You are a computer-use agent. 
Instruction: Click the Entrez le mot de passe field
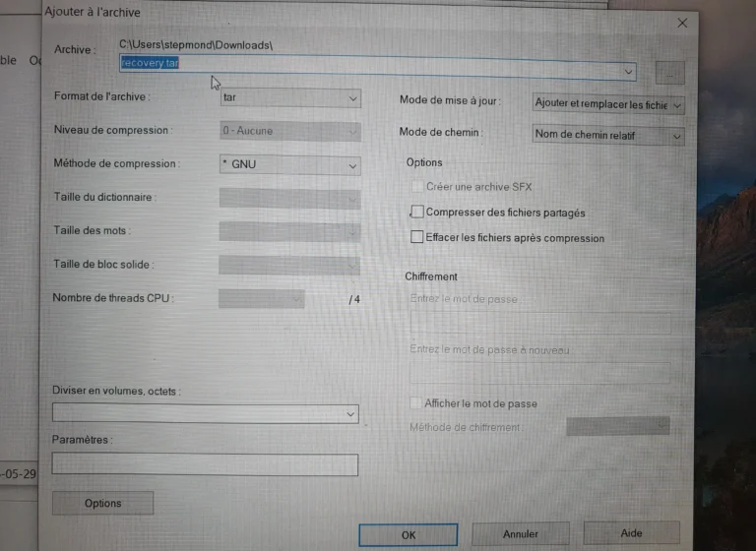pyautogui.click(x=540, y=323)
